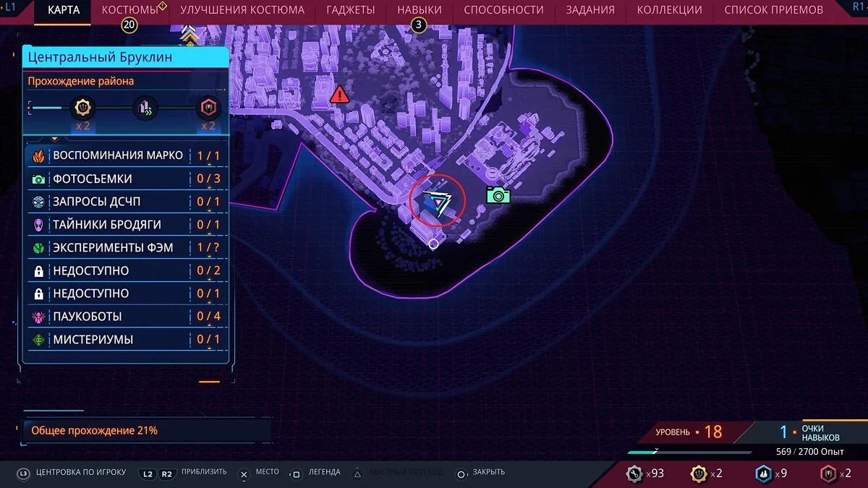868x488 pixels.
Task: Switch to the СПОСОБНОСТИ tab
Action: (503, 10)
